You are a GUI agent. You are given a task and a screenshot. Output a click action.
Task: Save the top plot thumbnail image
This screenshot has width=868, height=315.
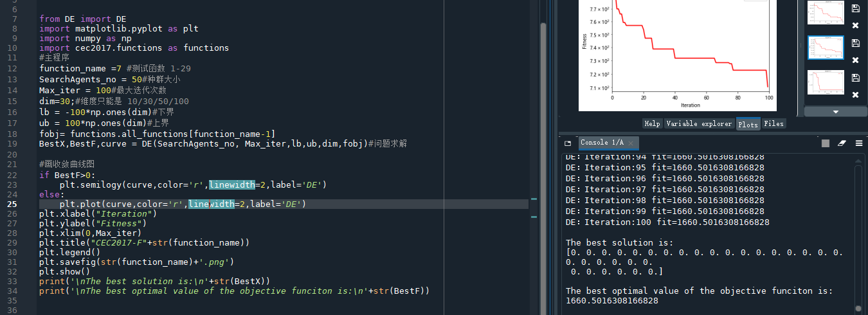point(855,8)
